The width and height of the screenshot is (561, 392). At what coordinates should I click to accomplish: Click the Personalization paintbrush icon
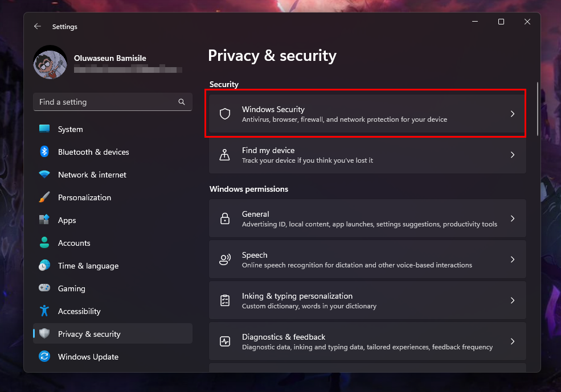[x=44, y=197]
